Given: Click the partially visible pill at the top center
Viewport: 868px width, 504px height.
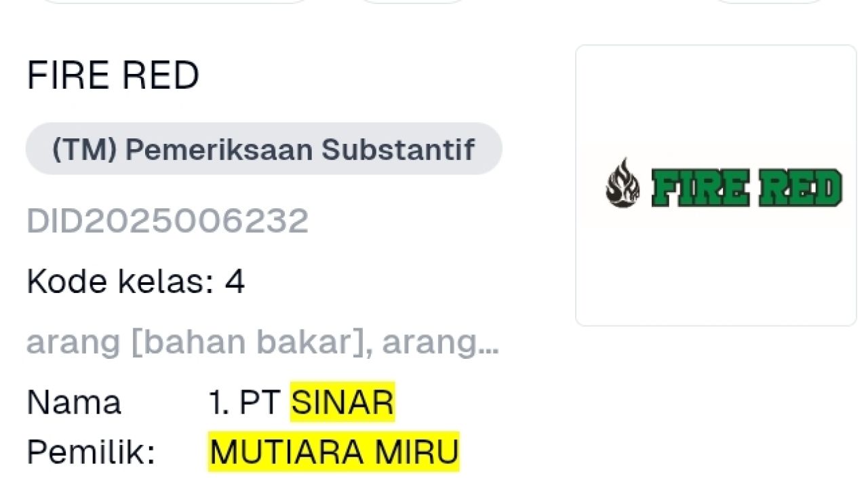Looking at the screenshot, I should click(412, 2).
